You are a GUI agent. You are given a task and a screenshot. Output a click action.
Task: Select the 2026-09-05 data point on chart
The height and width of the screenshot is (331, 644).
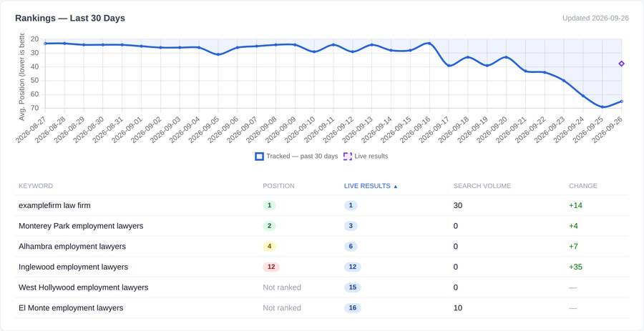coord(218,54)
